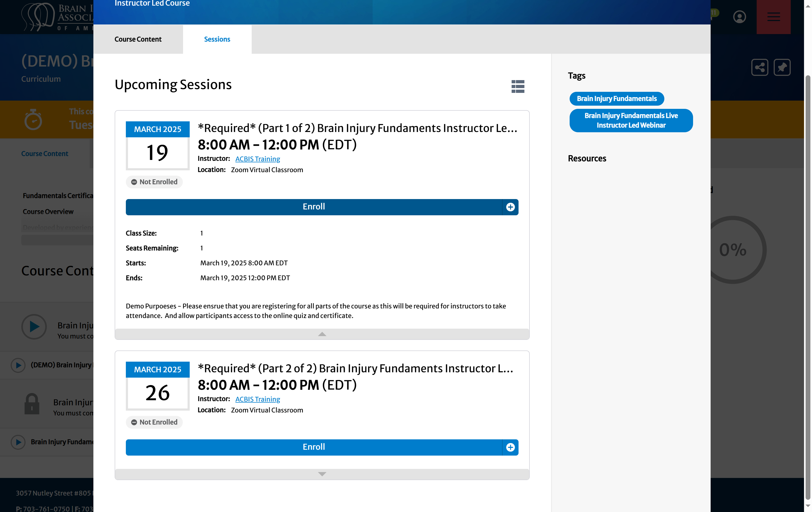Image resolution: width=812 pixels, height=512 pixels.
Task: Click the pin icon behind the dialog
Action: (x=782, y=67)
